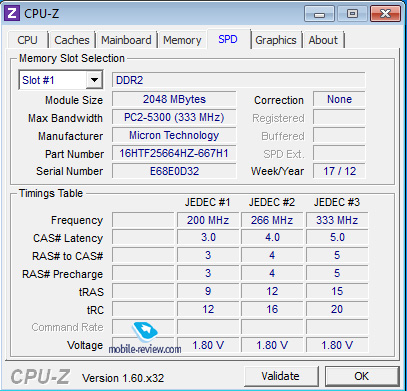Click the Manufacturer field Micron Technology

[174, 135]
